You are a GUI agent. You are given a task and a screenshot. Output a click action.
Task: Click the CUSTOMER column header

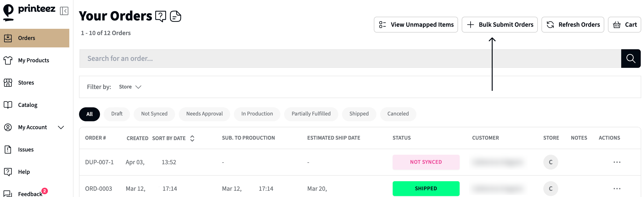[x=485, y=138]
